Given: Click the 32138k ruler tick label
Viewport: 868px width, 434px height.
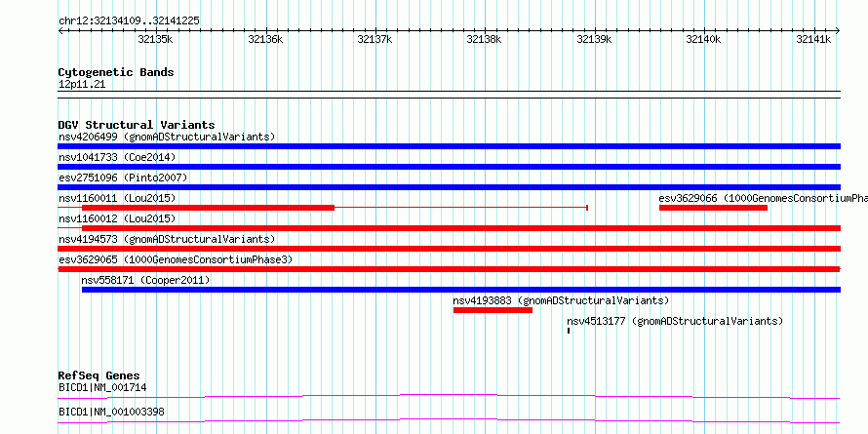Looking at the screenshot, I should 485,39.
